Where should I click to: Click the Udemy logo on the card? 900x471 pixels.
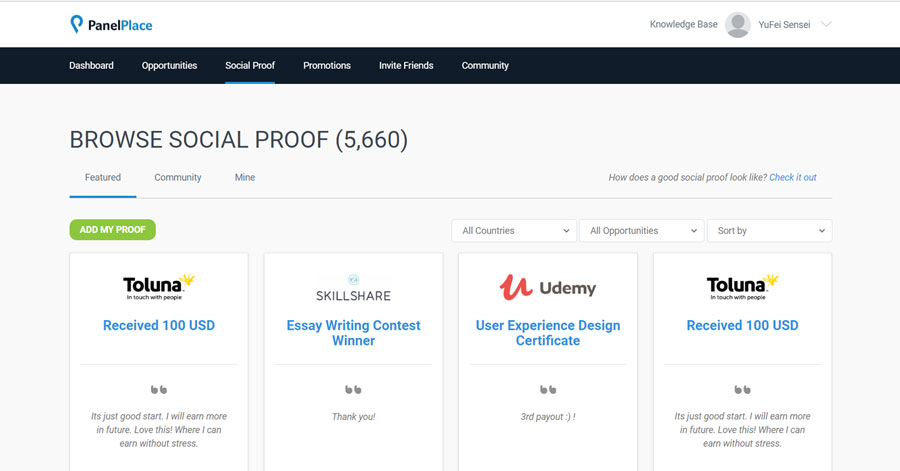(548, 287)
